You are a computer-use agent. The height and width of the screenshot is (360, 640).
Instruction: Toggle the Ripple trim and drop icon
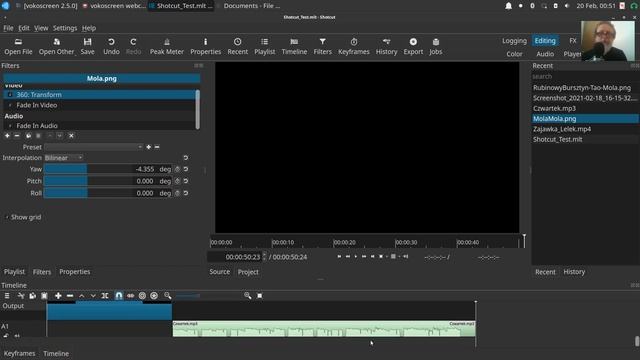point(142,296)
